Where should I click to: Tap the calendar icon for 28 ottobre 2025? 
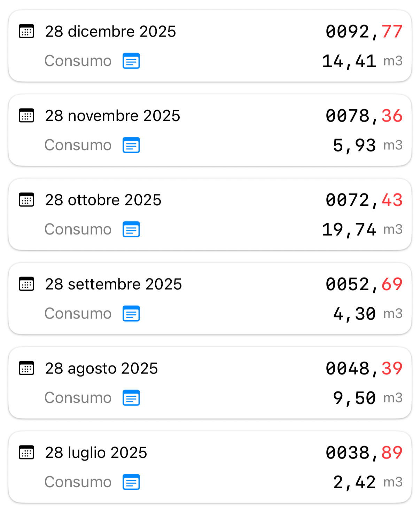tap(26, 200)
